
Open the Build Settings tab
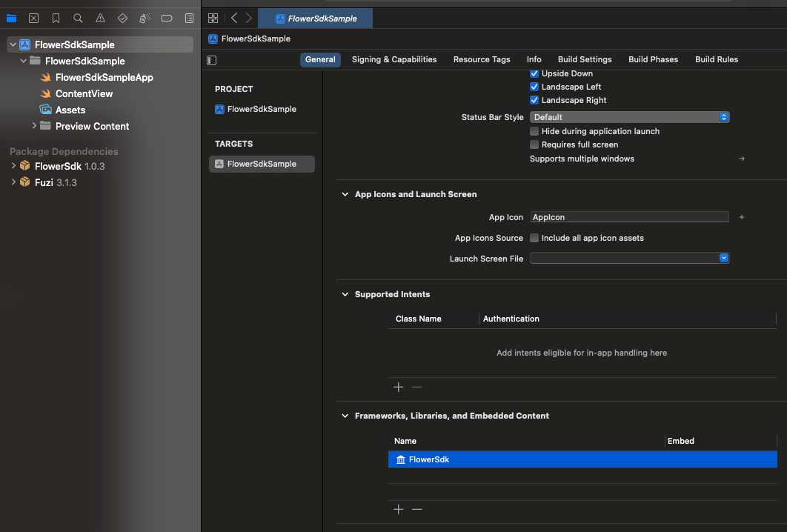[x=585, y=59]
